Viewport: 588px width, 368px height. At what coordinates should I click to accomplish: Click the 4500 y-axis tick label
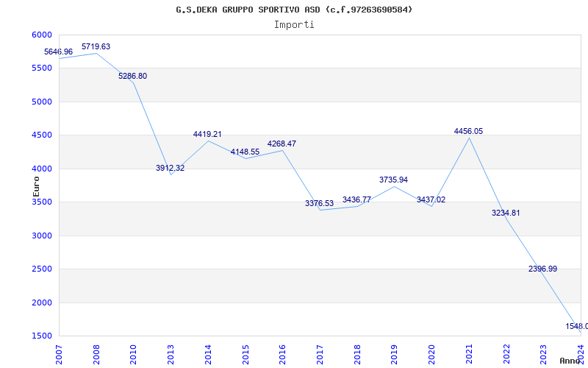42,135
